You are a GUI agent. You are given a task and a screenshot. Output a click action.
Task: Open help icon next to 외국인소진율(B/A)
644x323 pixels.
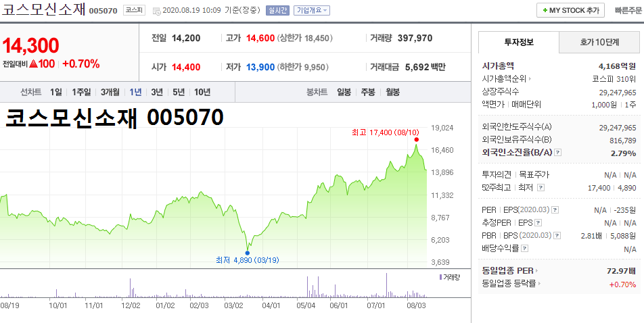[x=557, y=153]
